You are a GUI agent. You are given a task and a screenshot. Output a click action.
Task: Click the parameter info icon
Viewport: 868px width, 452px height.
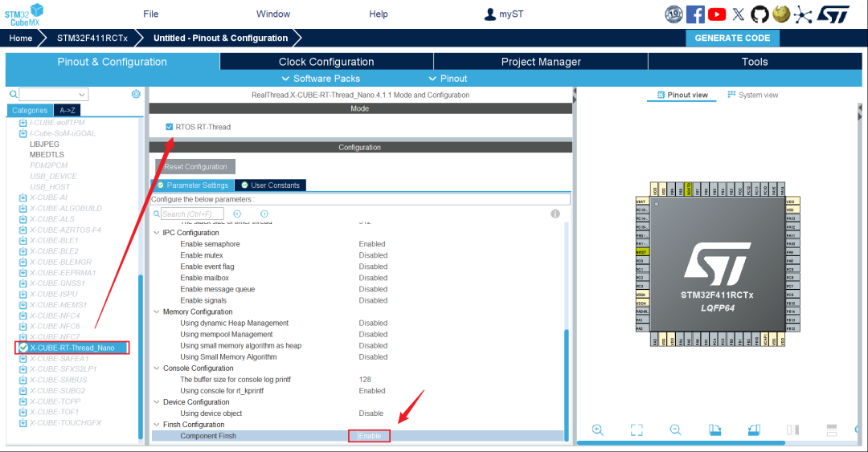click(555, 214)
